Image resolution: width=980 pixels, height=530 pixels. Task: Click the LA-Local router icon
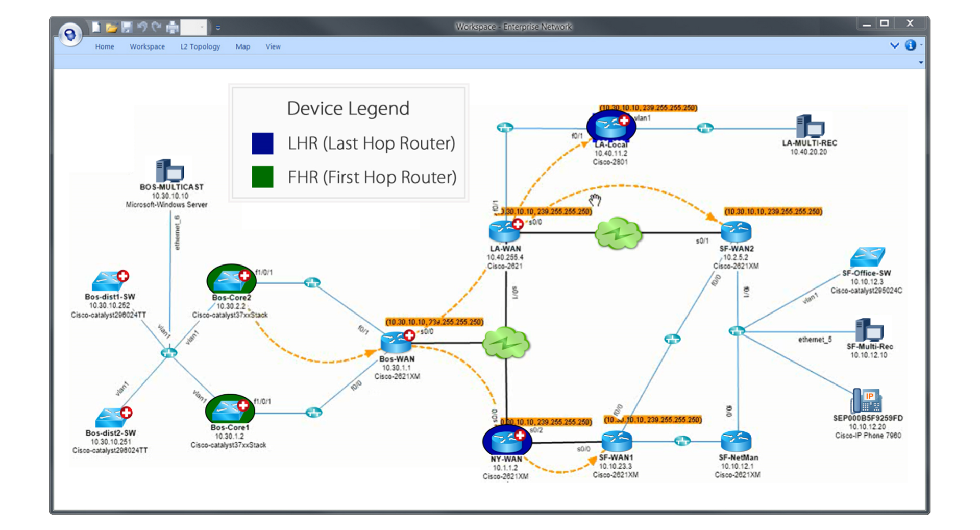point(610,127)
